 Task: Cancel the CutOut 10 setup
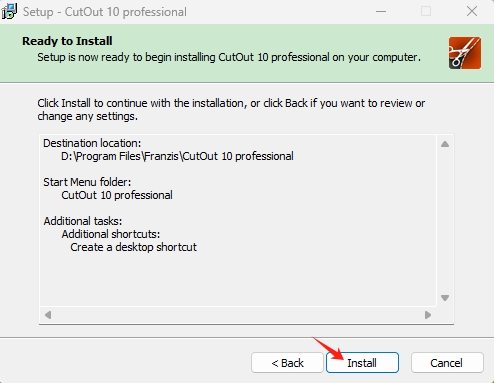(x=447, y=363)
